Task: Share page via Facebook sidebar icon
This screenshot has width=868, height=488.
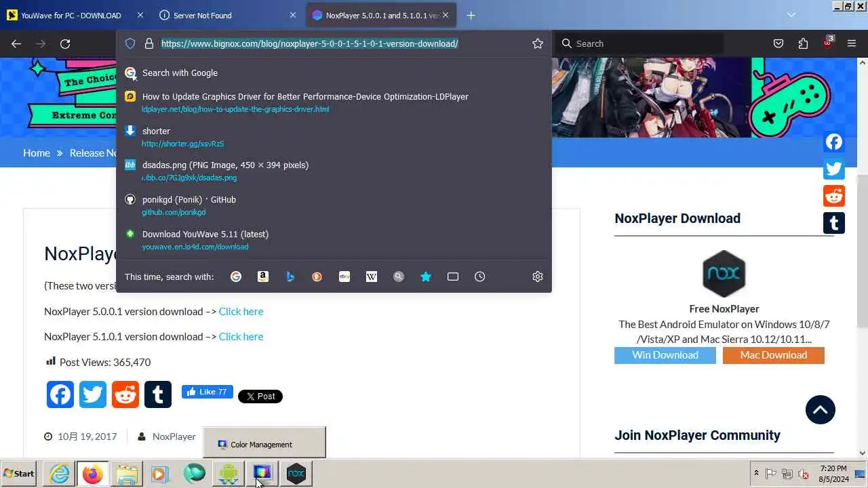Action: [x=834, y=142]
